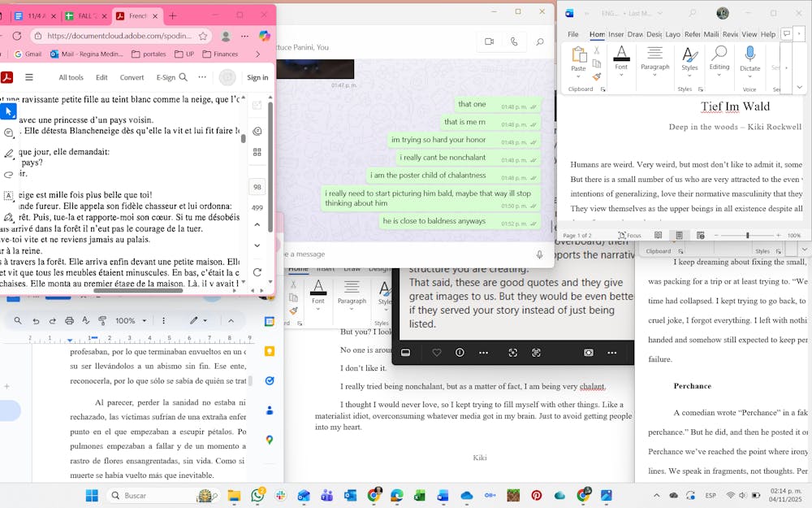Click the heart favorite icon in photo viewer

pos(437,353)
